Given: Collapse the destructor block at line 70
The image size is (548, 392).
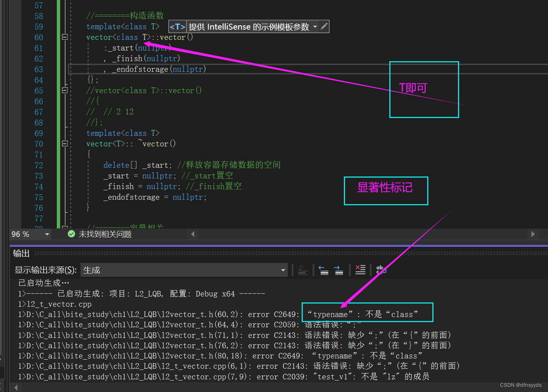Looking at the screenshot, I should [65, 144].
